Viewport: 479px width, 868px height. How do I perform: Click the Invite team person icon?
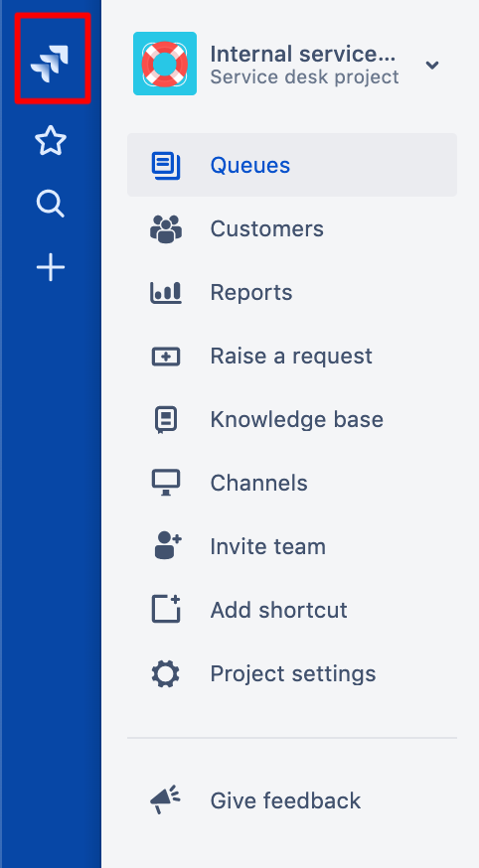click(x=168, y=546)
